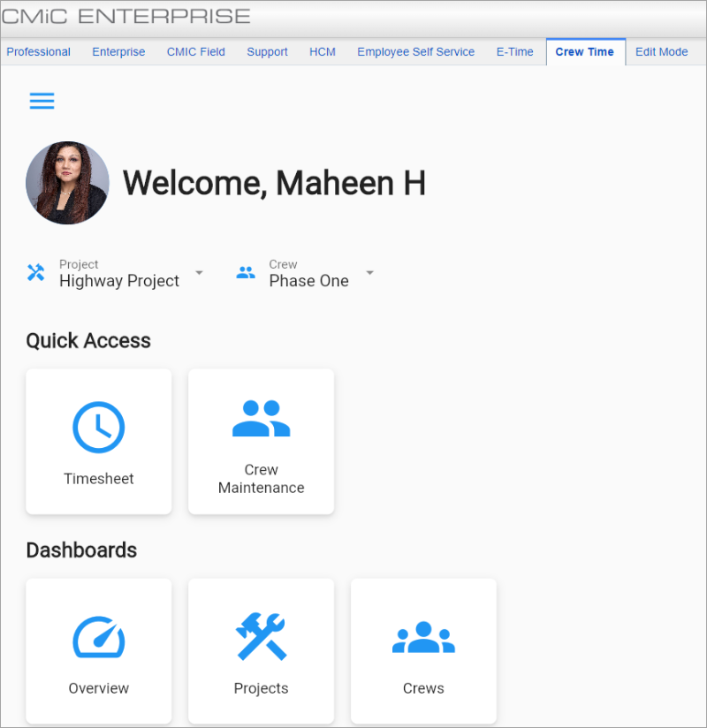Click the Phase One crew value text
The image size is (707, 728).
309,281
